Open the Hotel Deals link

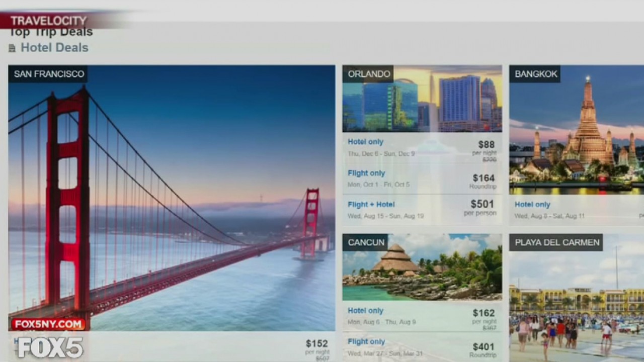click(54, 48)
